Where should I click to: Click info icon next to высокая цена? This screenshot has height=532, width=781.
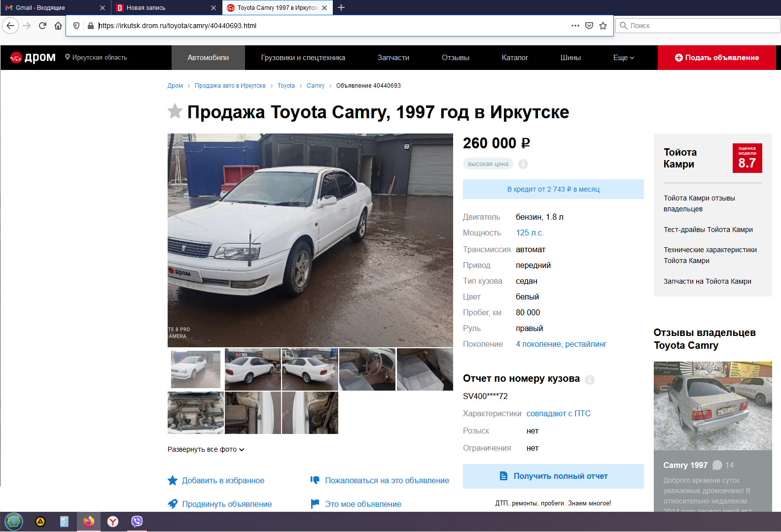pyautogui.click(x=523, y=164)
